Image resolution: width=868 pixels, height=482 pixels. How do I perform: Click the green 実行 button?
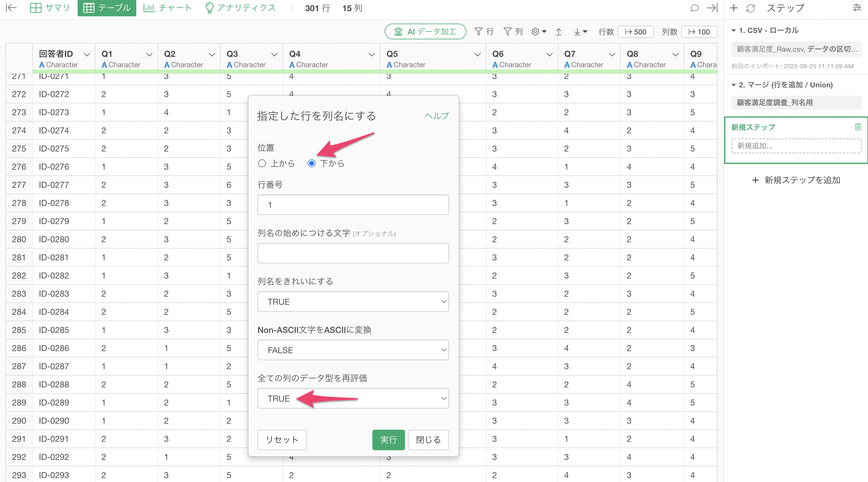pos(388,440)
